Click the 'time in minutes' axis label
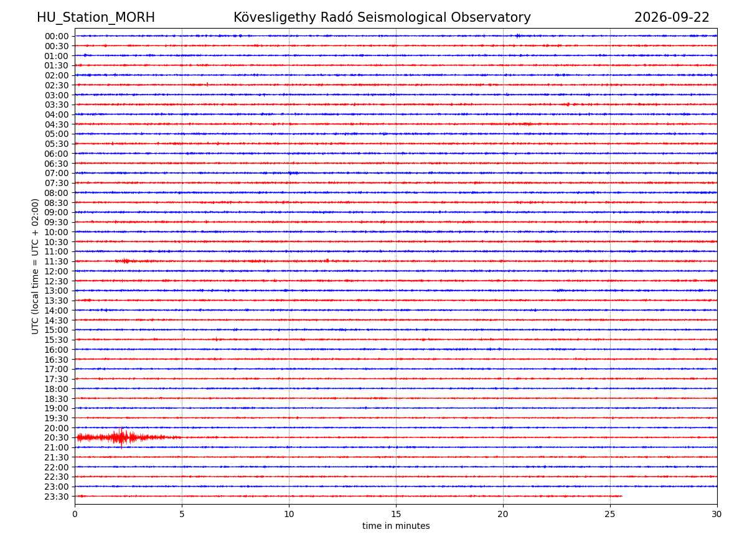This screenshot has height=560, width=747. [x=396, y=526]
